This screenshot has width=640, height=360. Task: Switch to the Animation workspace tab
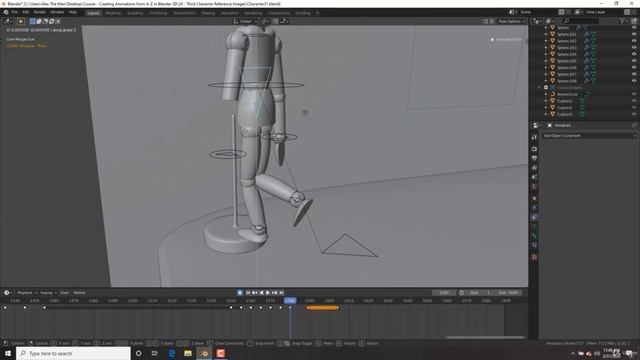[229, 13]
